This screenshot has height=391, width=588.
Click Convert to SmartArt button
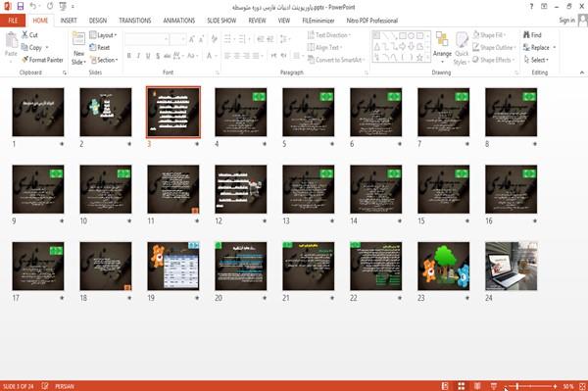tap(335, 60)
